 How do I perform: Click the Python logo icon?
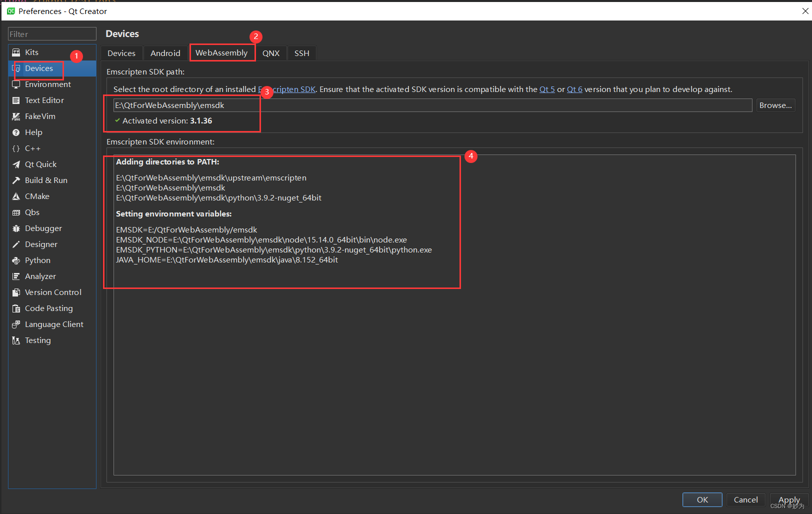(x=16, y=260)
